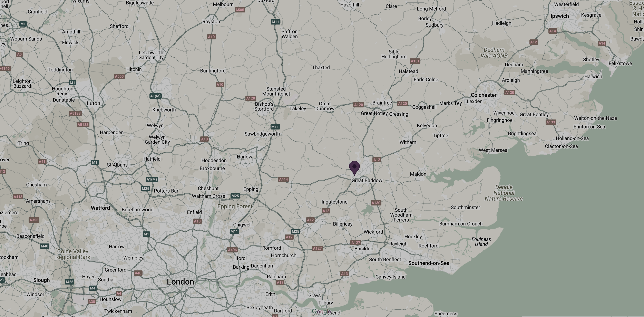Click the A414 road shield west of the pin

283,179
